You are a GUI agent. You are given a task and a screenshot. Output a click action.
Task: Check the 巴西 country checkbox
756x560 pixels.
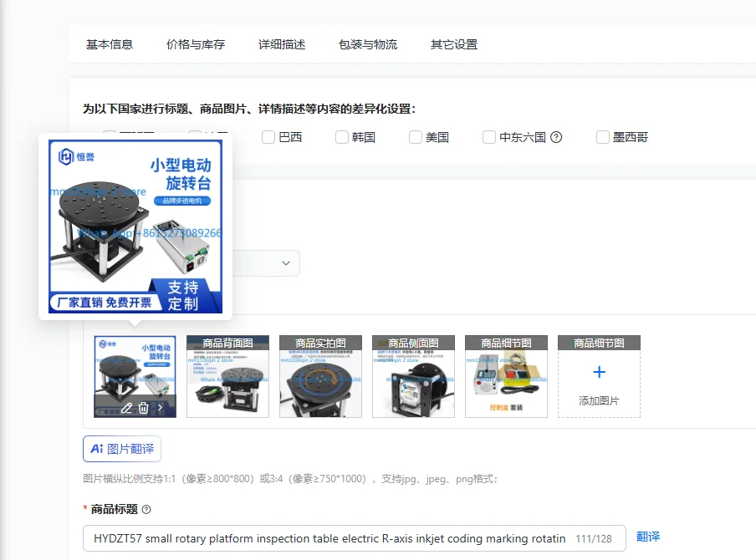(268, 137)
